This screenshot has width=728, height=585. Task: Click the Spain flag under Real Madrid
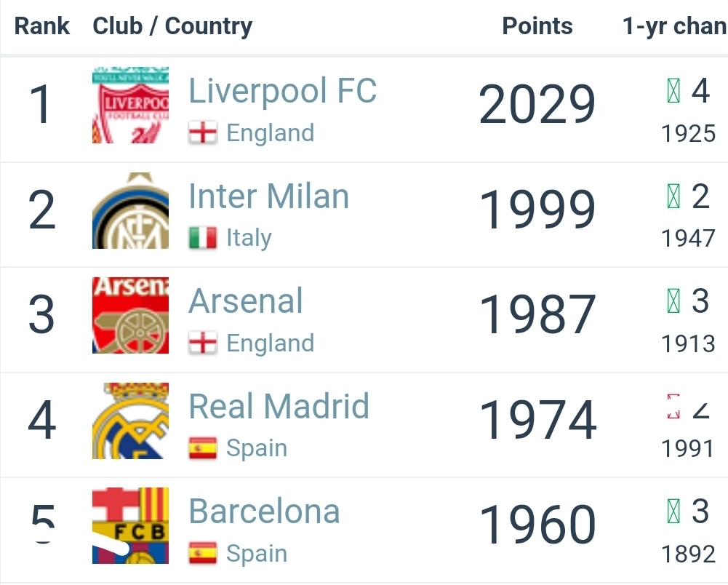(x=202, y=448)
